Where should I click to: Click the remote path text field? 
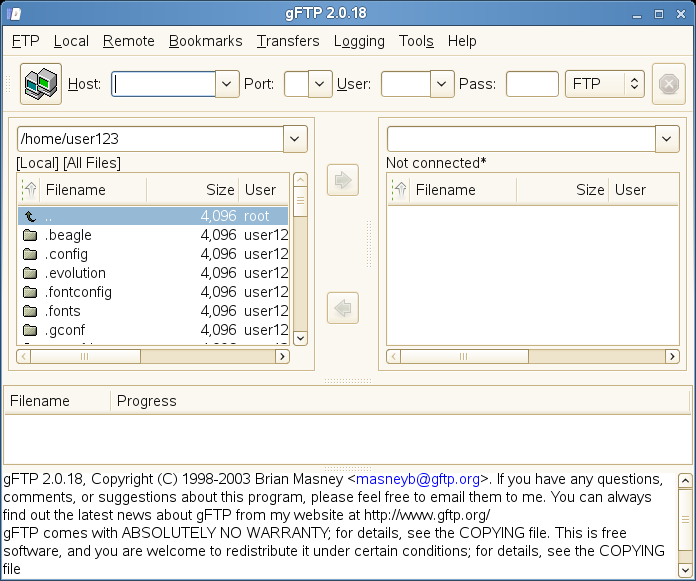(x=522, y=139)
